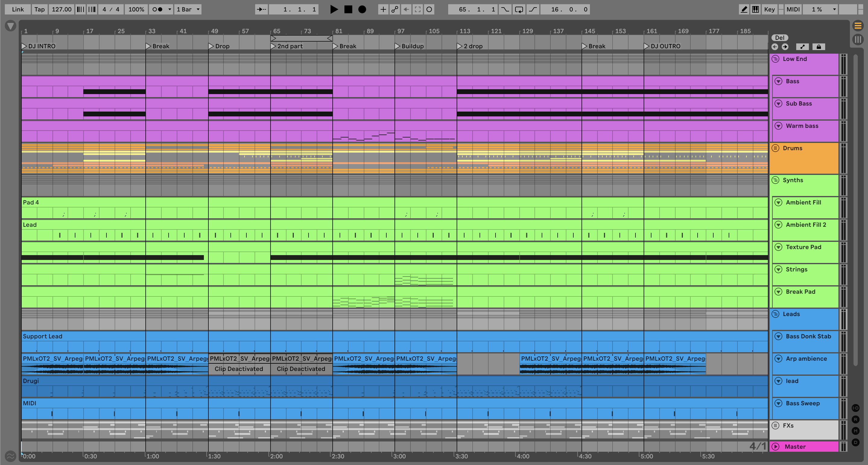This screenshot has width=868, height=465.
Task: Enable Draw Mode pencil icon
Action: click(744, 9)
